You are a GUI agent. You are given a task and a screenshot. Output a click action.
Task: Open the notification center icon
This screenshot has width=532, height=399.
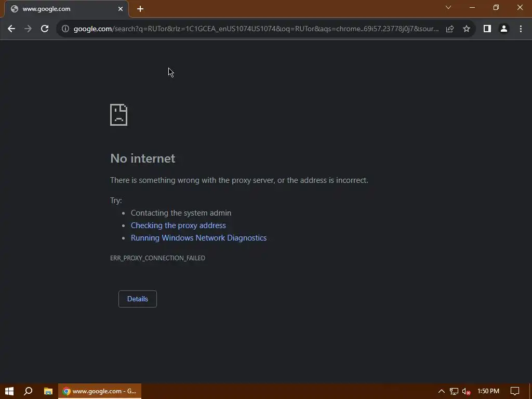515,391
